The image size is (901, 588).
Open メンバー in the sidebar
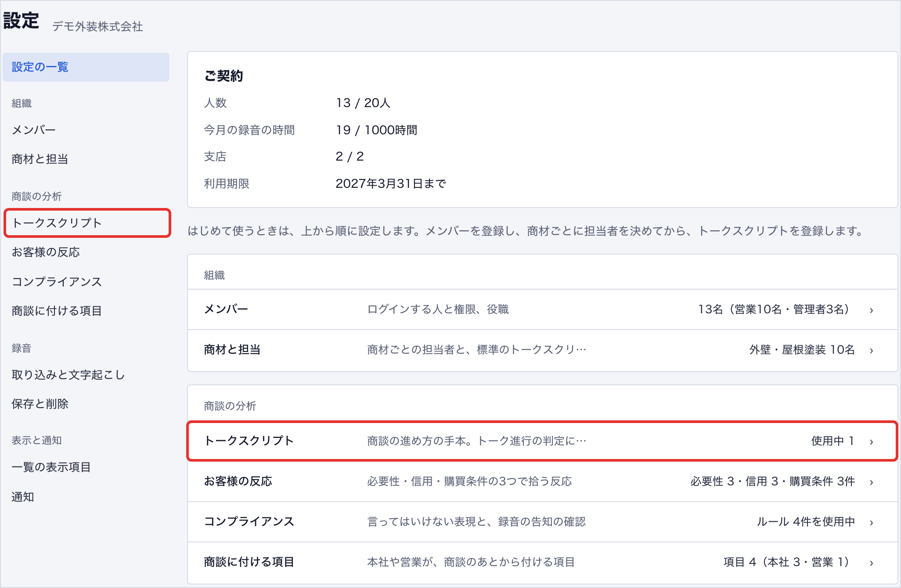coord(86,130)
